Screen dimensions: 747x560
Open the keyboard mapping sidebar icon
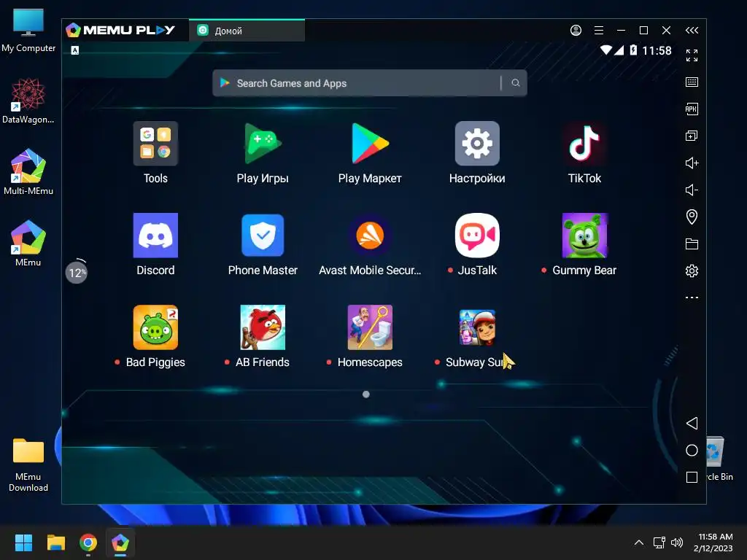click(x=692, y=82)
